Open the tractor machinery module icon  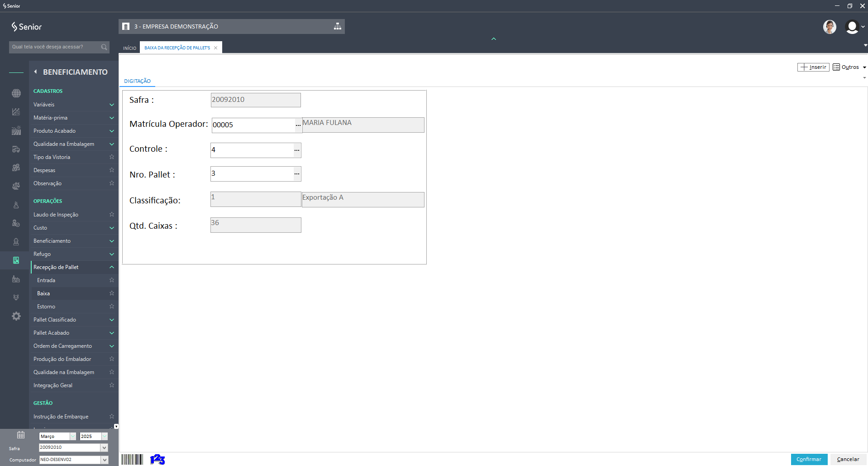coord(16,149)
